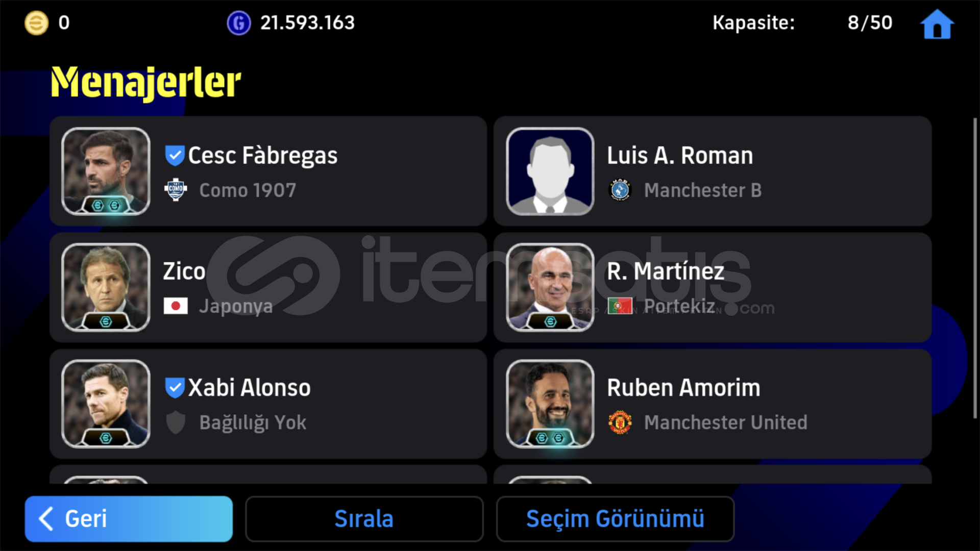Go to the home screen icon

click(x=937, y=23)
